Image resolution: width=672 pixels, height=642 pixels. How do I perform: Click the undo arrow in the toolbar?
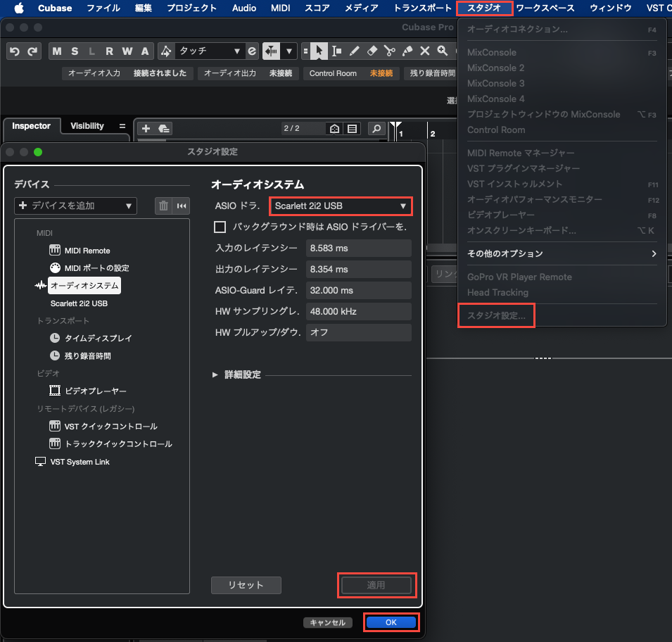pyautogui.click(x=15, y=51)
